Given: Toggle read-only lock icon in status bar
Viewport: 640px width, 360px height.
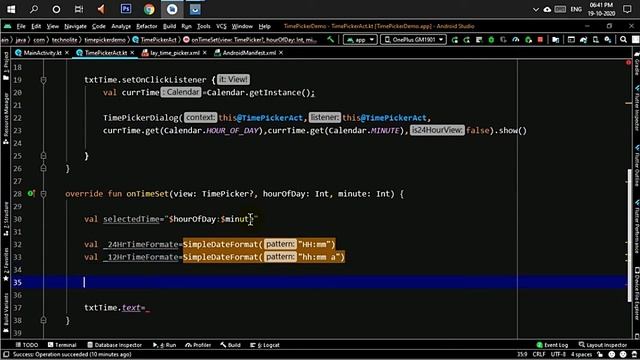Looking at the screenshot, I should coord(600,355).
